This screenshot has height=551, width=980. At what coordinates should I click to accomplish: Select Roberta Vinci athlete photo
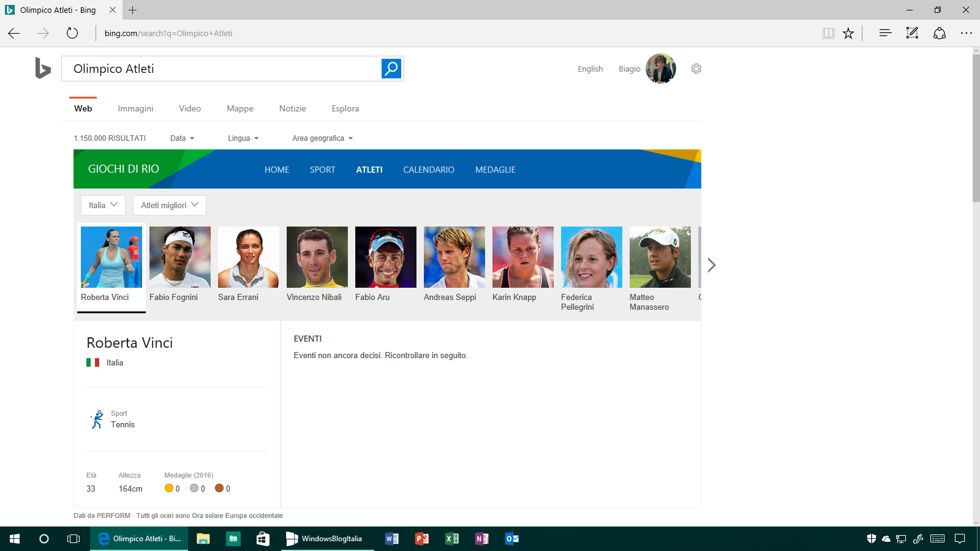[x=111, y=257]
